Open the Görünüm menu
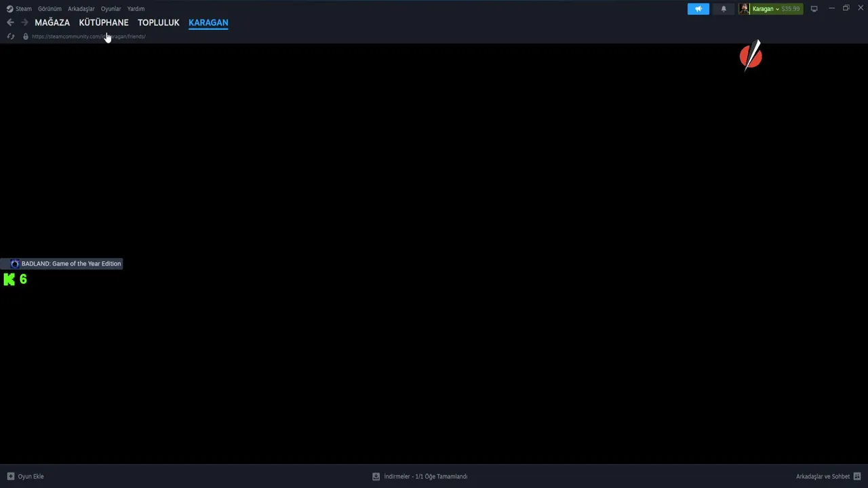 click(x=50, y=9)
